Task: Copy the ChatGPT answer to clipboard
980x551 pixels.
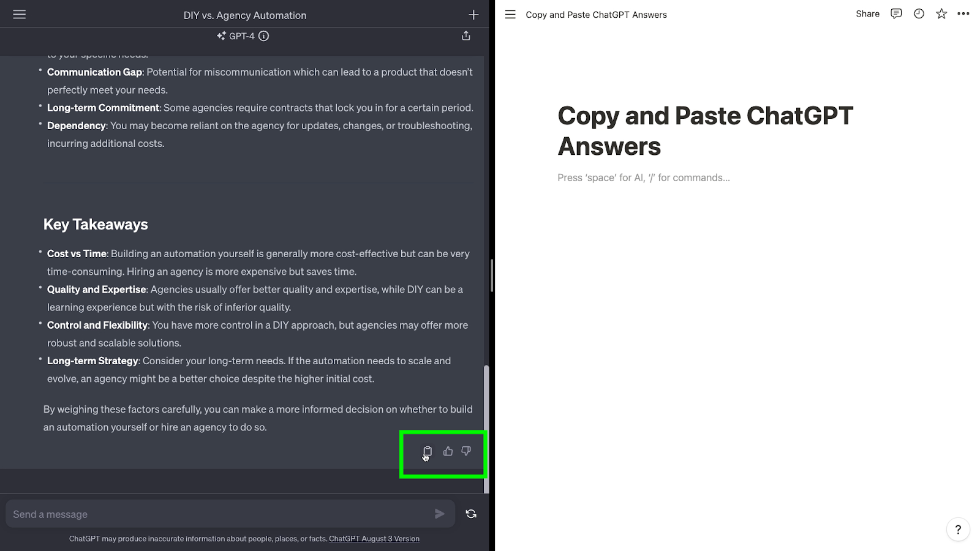Action: pyautogui.click(x=428, y=451)
